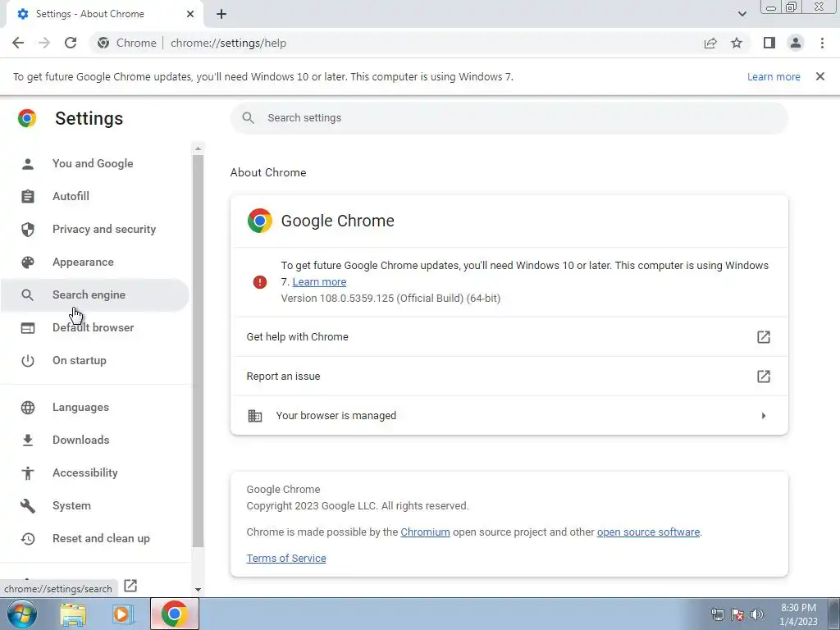Open the Chromium link
Image resolution: width=840 pixels, height=630 pixels.
pos(426,532)
